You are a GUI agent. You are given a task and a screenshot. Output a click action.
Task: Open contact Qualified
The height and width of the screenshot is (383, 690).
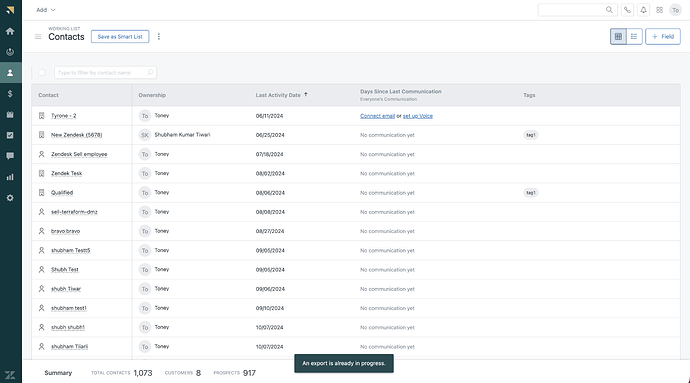[62, 192]
